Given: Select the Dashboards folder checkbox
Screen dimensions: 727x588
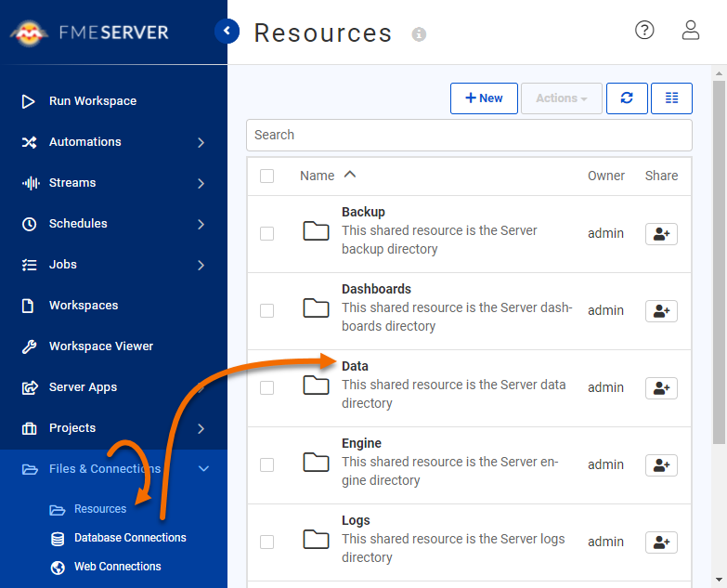Looking at the screenshot, I should (x=267, y=311).
